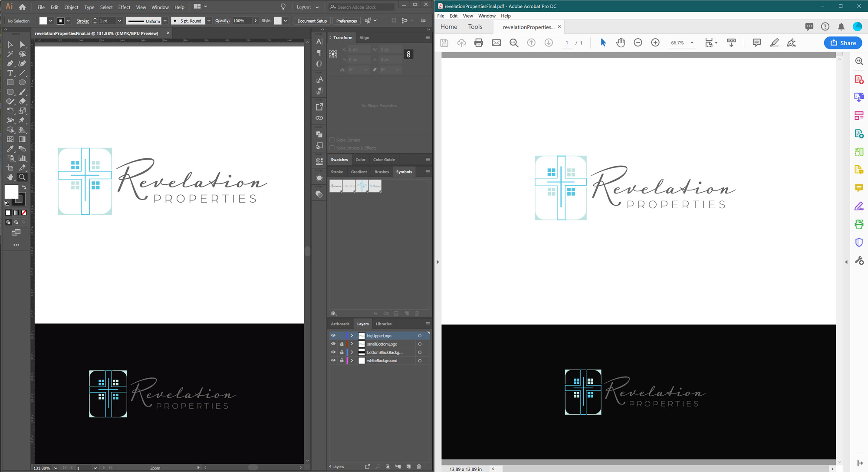
Task: Switch to the Color Guide tab
Action: (x=384, y=160)
